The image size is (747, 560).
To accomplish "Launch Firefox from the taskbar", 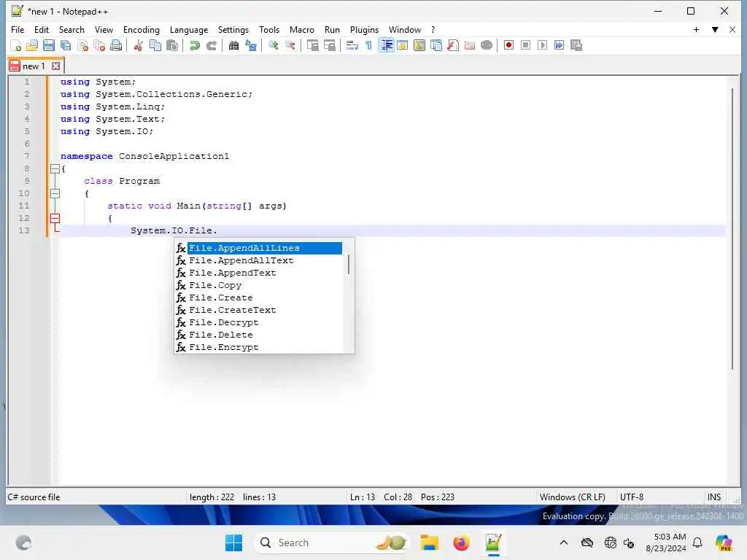I will click(x=461, y=542).
